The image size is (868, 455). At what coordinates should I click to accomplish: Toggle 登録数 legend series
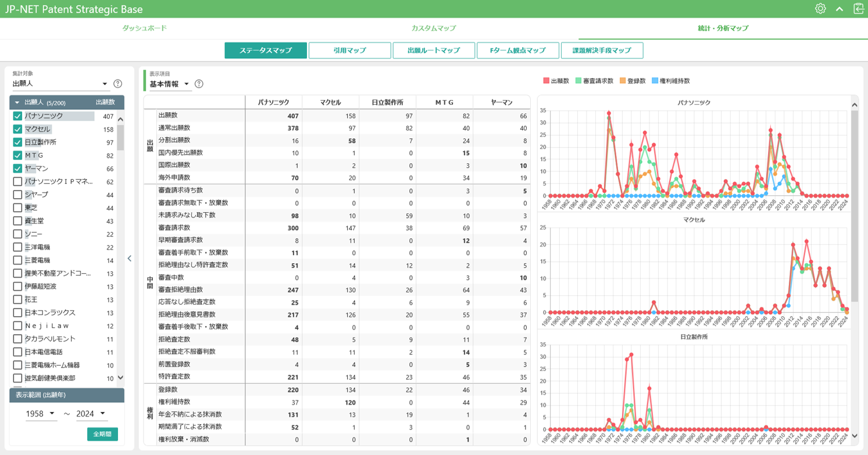pyautogui.click(x=633, y=81)
